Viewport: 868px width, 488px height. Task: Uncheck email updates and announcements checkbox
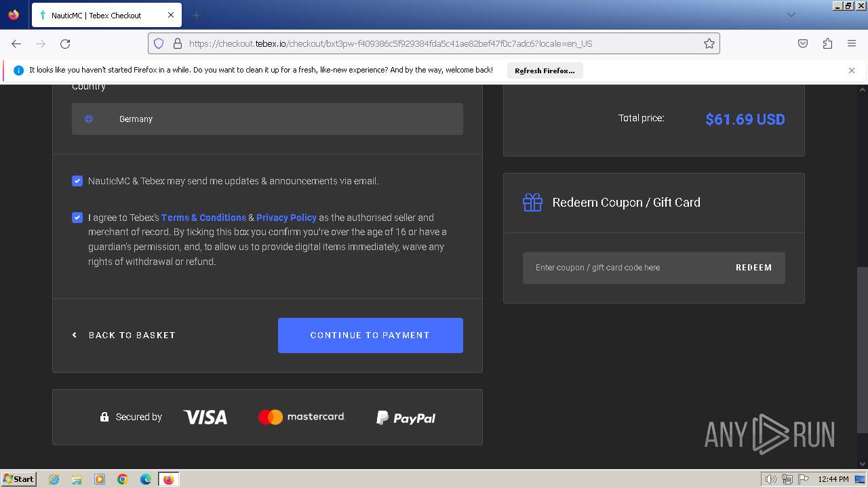pyautogui.click(x=77, y=181)
